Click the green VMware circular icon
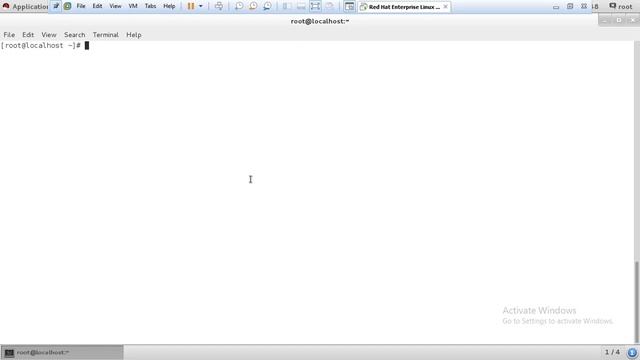This screenshot has height=360, width=640. coord(67,6)
